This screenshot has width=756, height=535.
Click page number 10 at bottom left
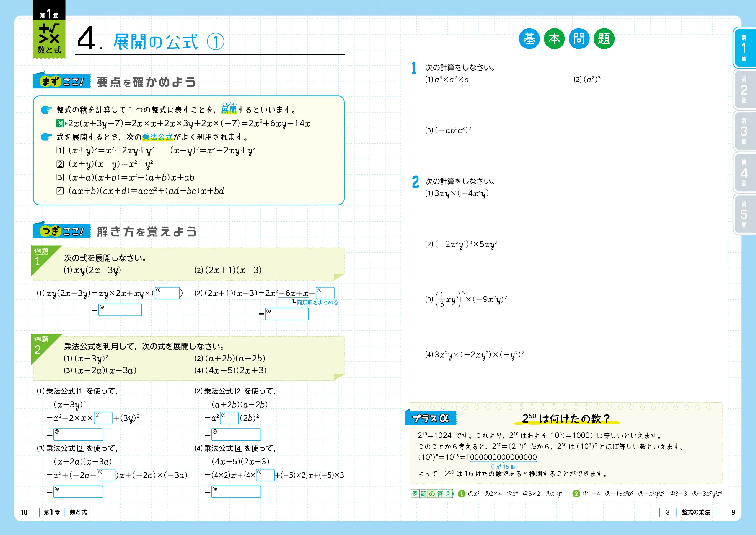(x=24, y=512)
